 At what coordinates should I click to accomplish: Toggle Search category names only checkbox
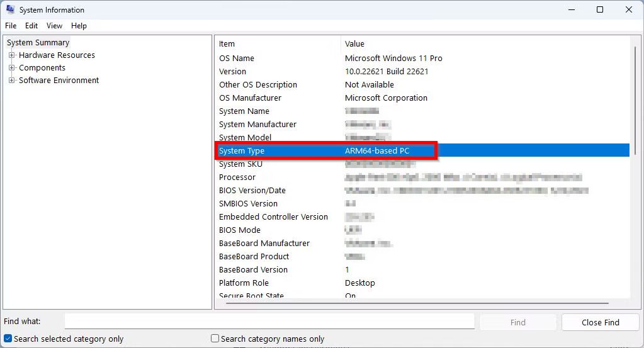tap(215, 339)
